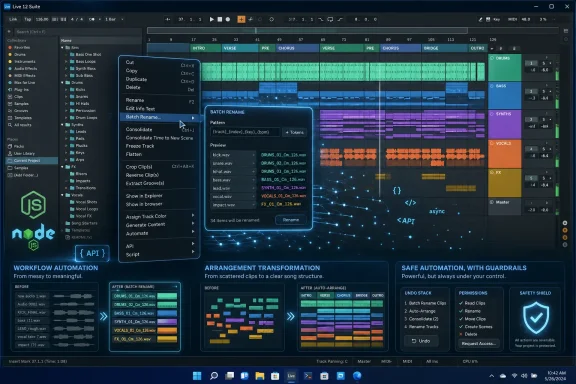The width and height of the screenshot is (576, 384).
Task: Open Samples category under Collections
Action: [21, 104]
